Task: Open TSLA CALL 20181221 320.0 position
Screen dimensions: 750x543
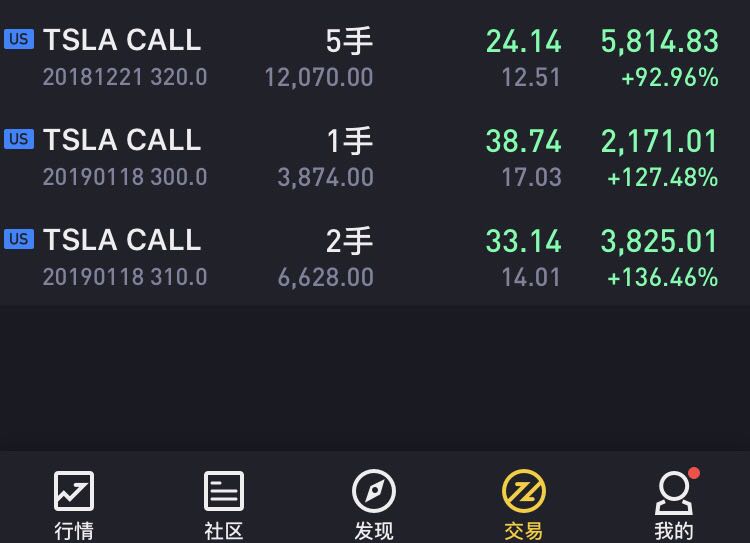Action: pyautogui.click(x=375, y=57)
